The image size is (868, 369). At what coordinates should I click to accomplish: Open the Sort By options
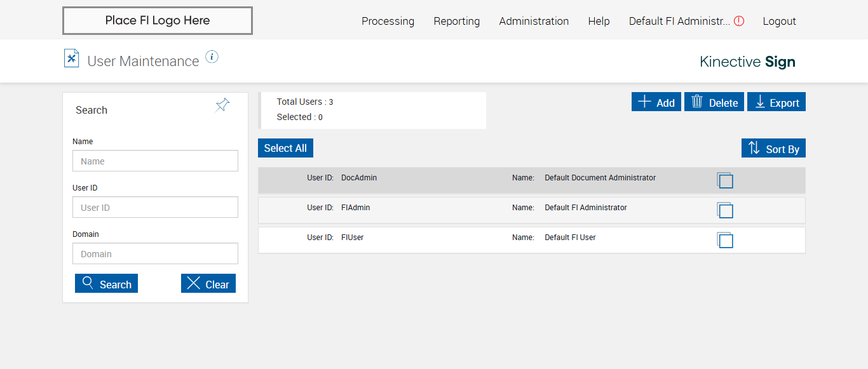point(773,149)
